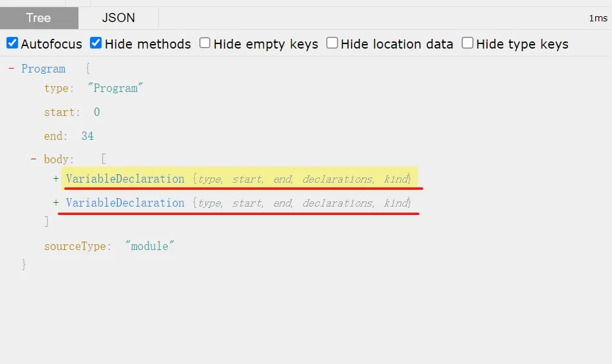Switch to the JSON tab
Viewport: 612px width, 364px height.
(x=119, y=18)
